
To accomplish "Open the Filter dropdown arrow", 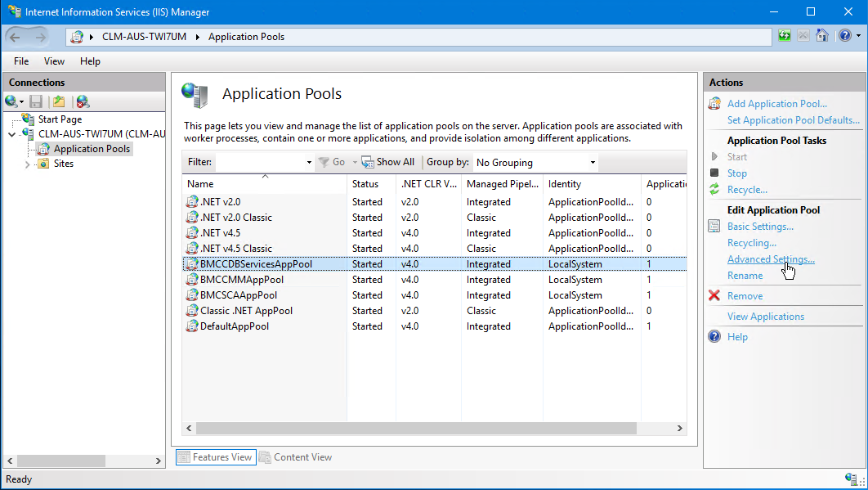I will click(x=309, y=163).
